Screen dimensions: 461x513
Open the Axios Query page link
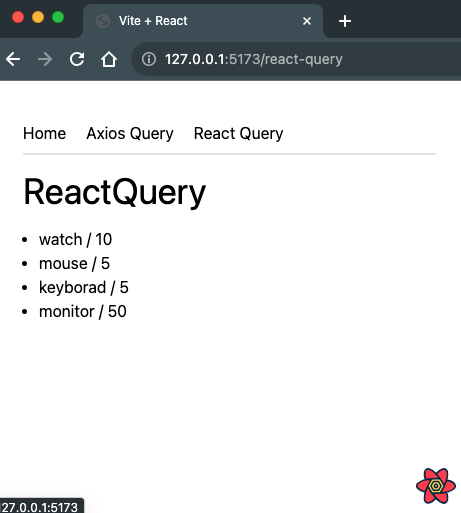130,134
